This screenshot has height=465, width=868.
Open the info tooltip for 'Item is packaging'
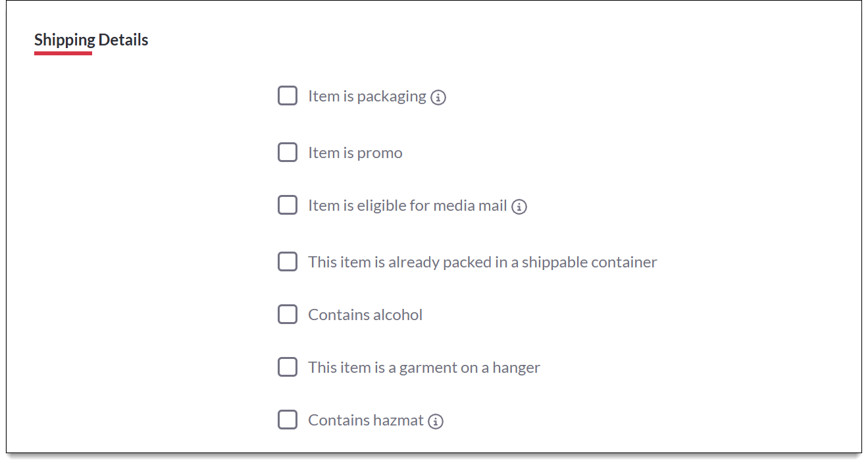point(439,97)
